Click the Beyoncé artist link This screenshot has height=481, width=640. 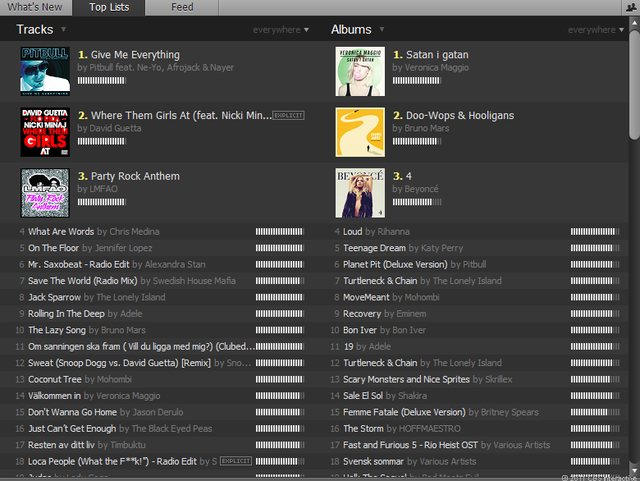[x=421, y=189]
